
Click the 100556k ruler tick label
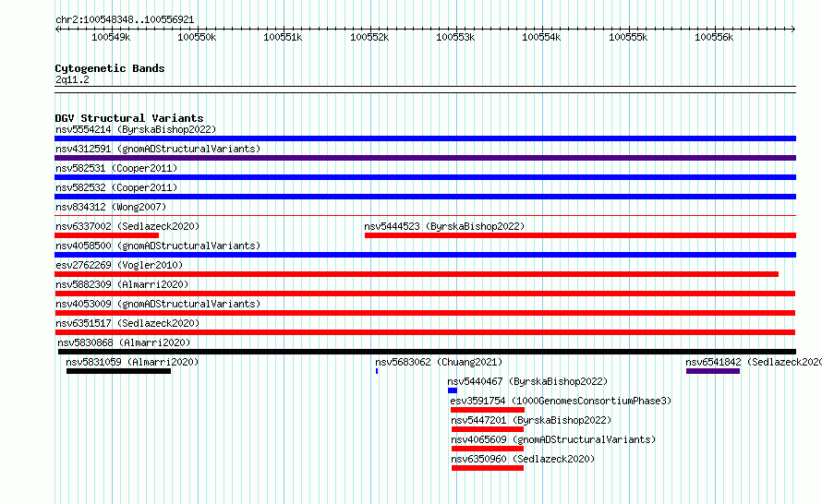pyautogui.click(x=714, y=37)
